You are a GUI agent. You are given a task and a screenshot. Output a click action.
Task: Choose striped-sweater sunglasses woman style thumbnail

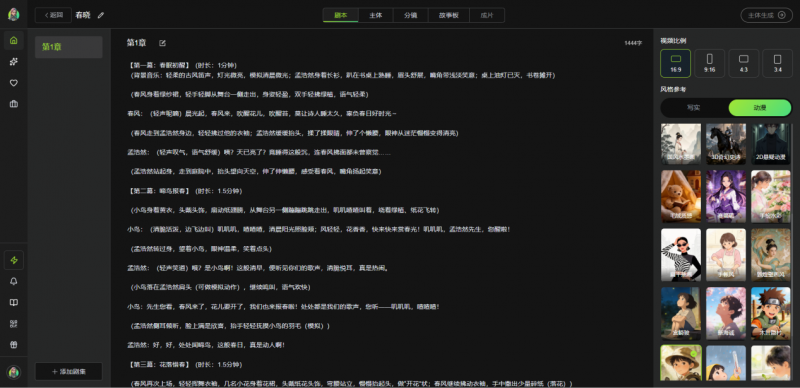coord(681,255)
